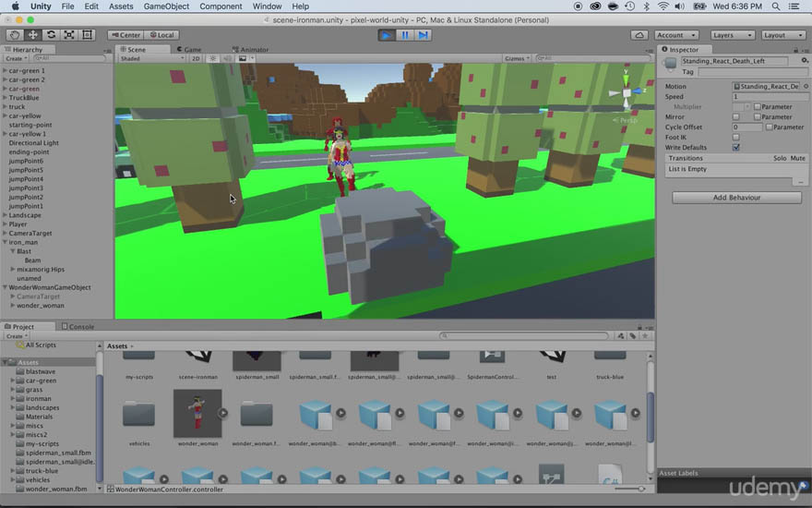Switch to the Game tab
Image resolution: width=812 pixels, height=508 pixels.
tap(189, 49)
